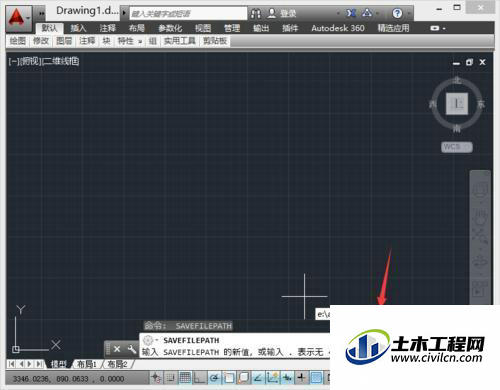Open the 注释 ribbon panel button
Screen dimensions: 500x390
87,41
